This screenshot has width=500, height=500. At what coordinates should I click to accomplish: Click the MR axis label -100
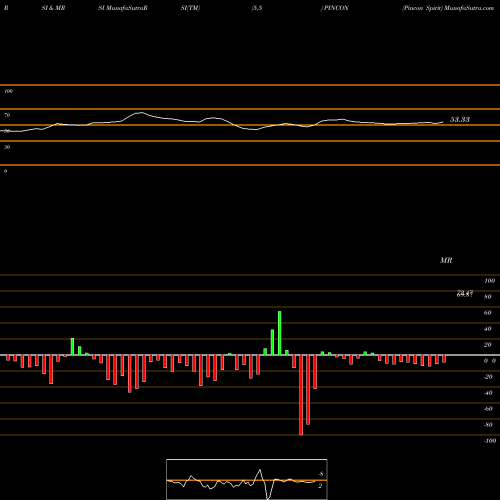coord(490,441)
